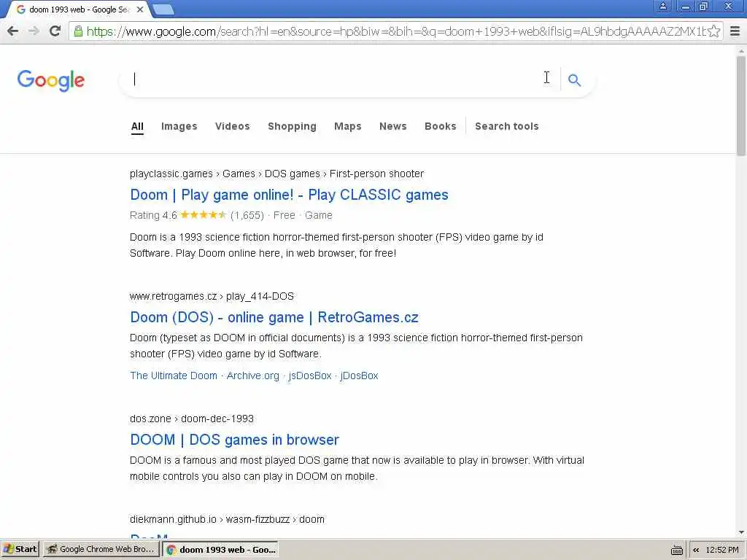
Task: Click the green padlock security icon
Action: point(78,31)
